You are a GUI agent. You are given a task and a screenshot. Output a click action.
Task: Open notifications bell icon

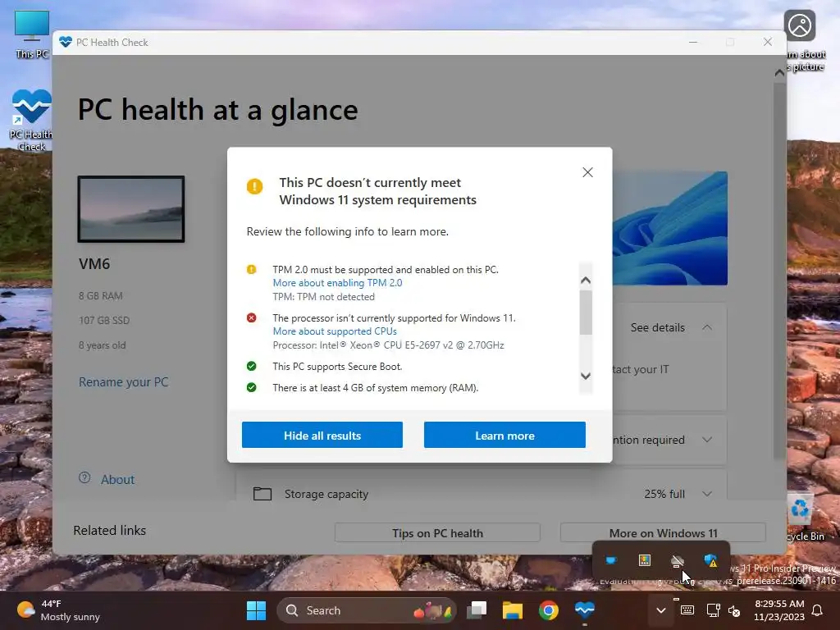pyautogui.click(x=818, y=610)
